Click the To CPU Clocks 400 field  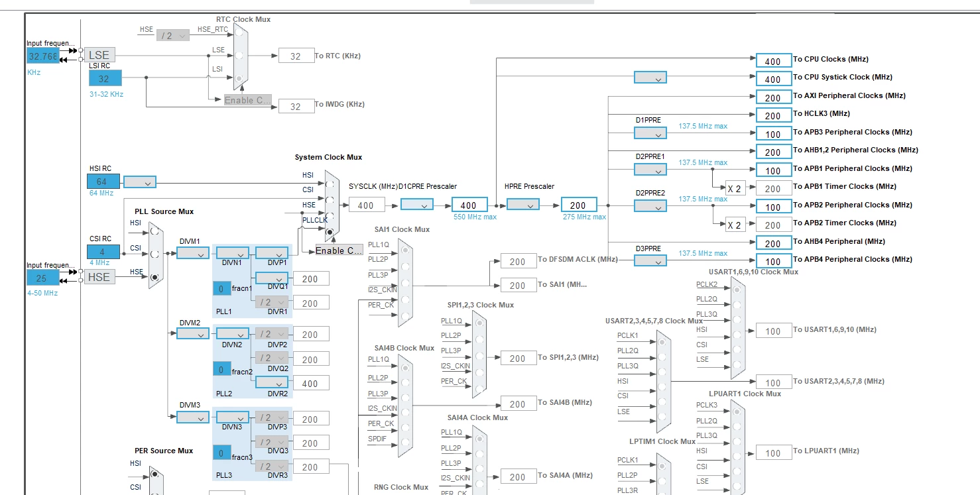point(774,60)
